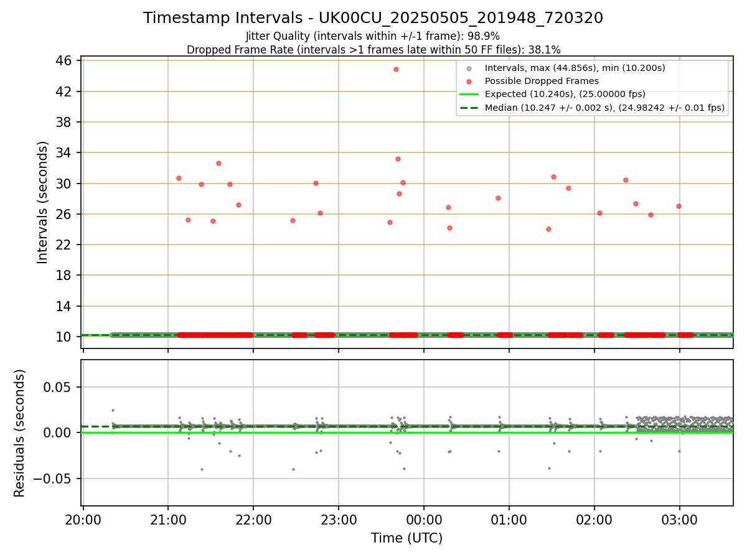The width and height of the screenshot is (747, 560).
Task: Click the 'Residuals (seconds)' y-axis label
Action: click(x=20, y=433)
